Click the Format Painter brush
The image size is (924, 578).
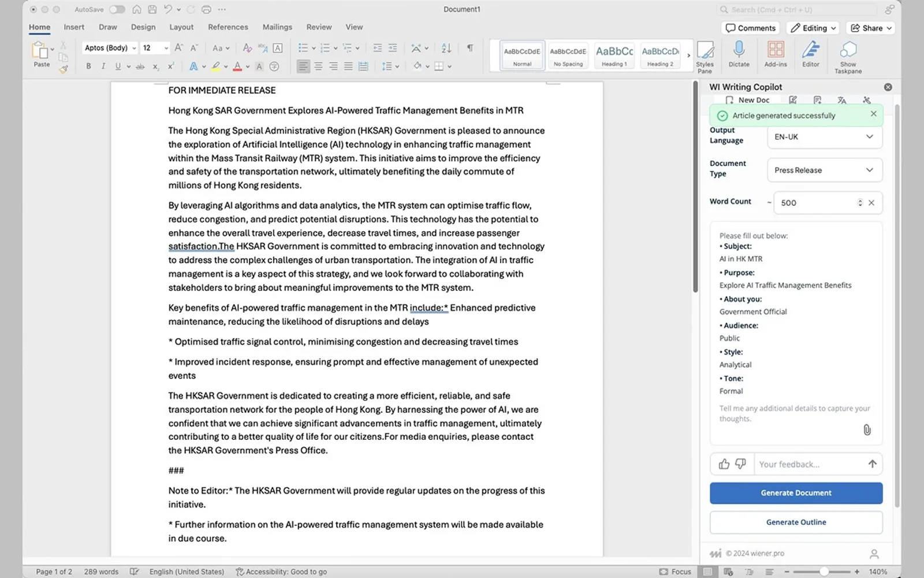64,69
